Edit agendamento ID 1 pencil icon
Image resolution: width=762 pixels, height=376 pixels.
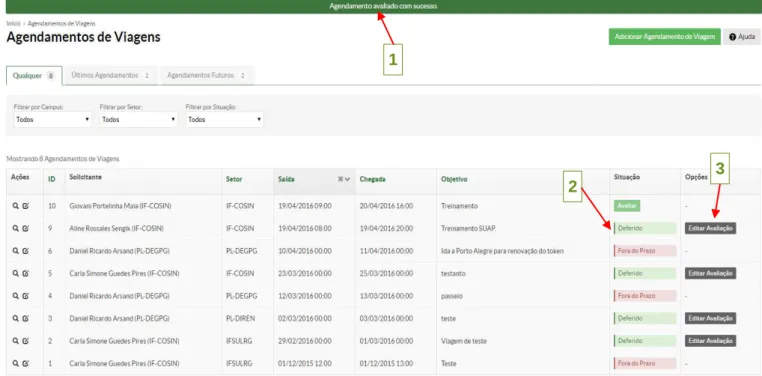(26, 363)
